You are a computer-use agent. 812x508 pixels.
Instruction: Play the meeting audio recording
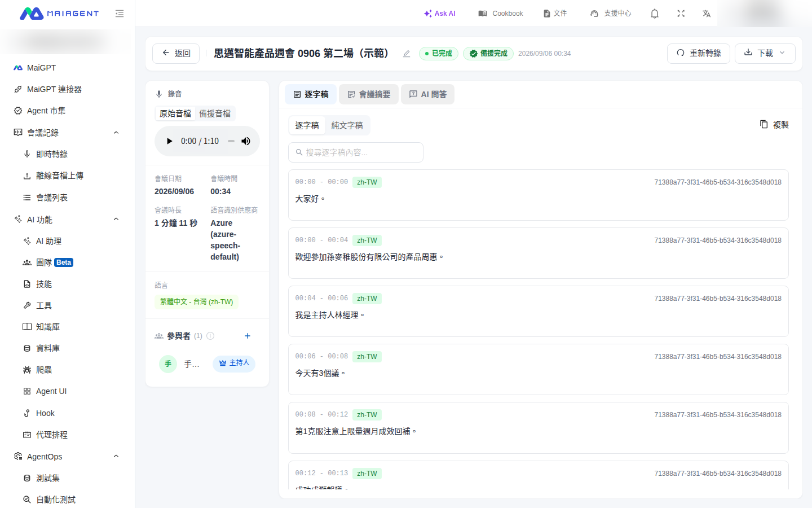click(169, 141)
